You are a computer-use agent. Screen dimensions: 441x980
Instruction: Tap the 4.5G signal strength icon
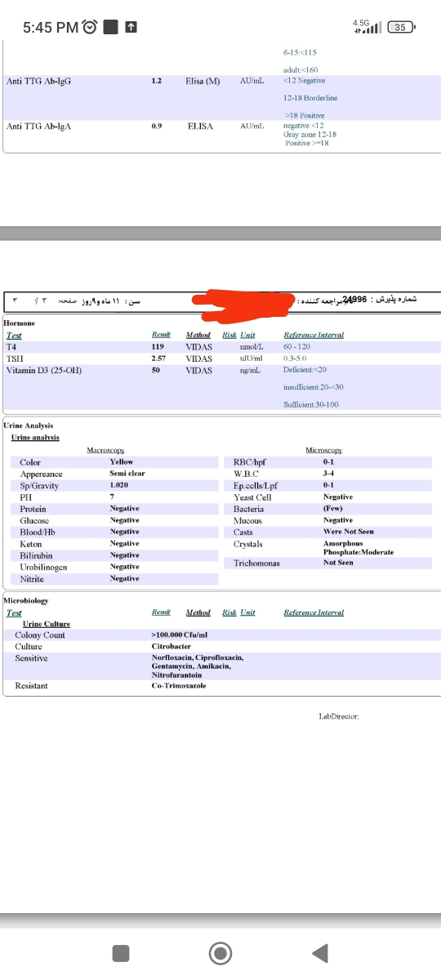click(367, 27)
